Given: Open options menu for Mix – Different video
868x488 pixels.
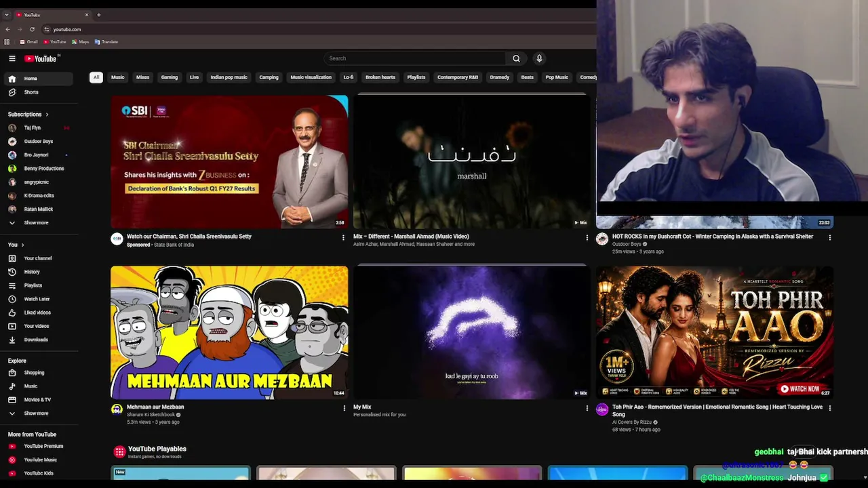Looking at the screenshot, I should (587, 237).
